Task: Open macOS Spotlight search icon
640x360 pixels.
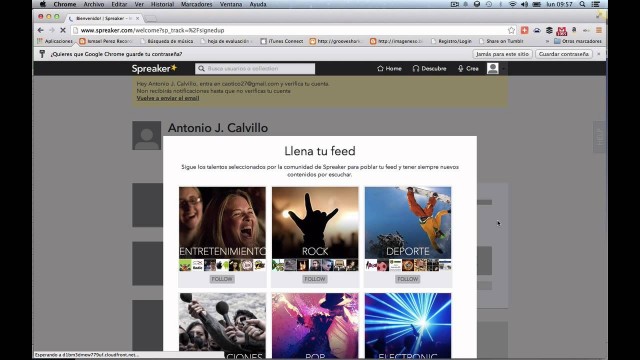Action: tap(582, 4)
